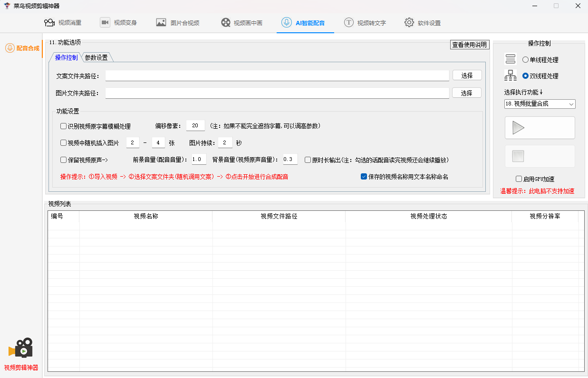Viewport: 588px width, 378px height.
Task: Select 配音合成 microphone icon in sidebar
Action: pyautogui.click(x=10, y=48)
